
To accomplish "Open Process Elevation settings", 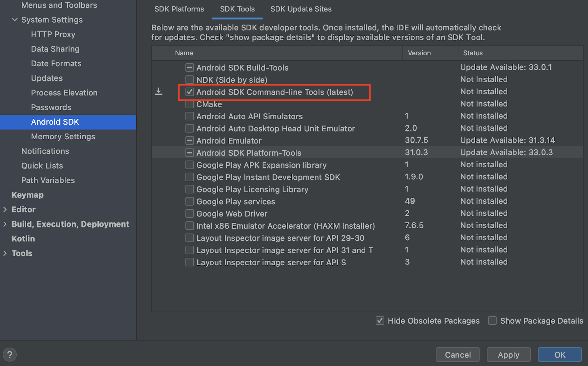I will tap(64, 92).
